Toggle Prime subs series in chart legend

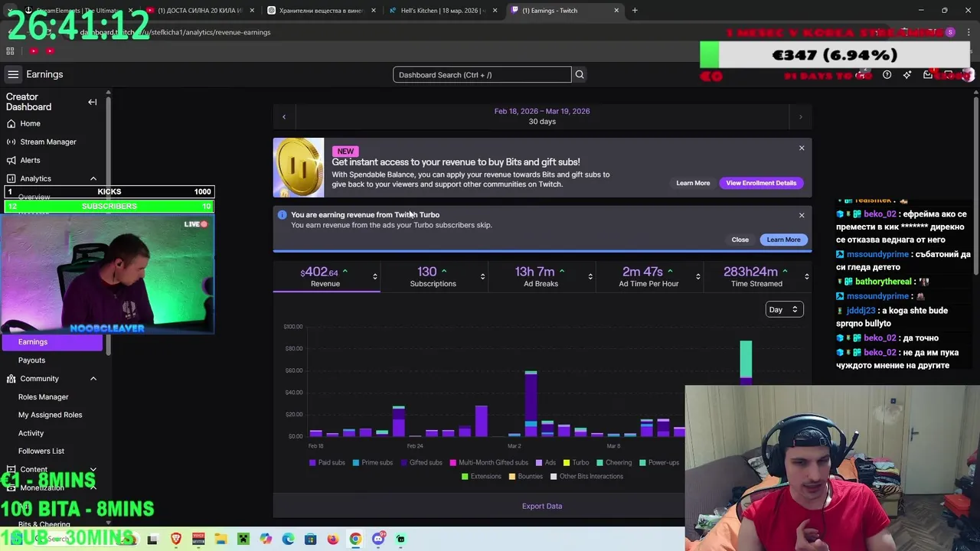pos(372,462)
